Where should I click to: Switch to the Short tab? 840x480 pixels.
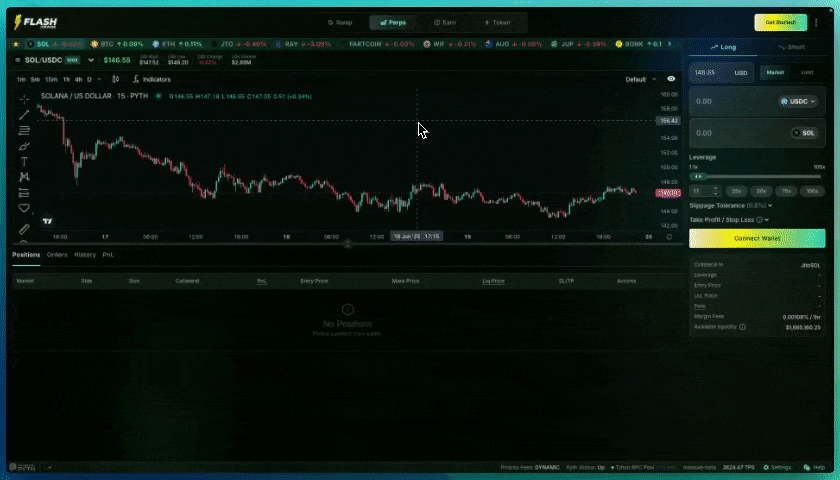pyautogui.click(x=792, y=47)
